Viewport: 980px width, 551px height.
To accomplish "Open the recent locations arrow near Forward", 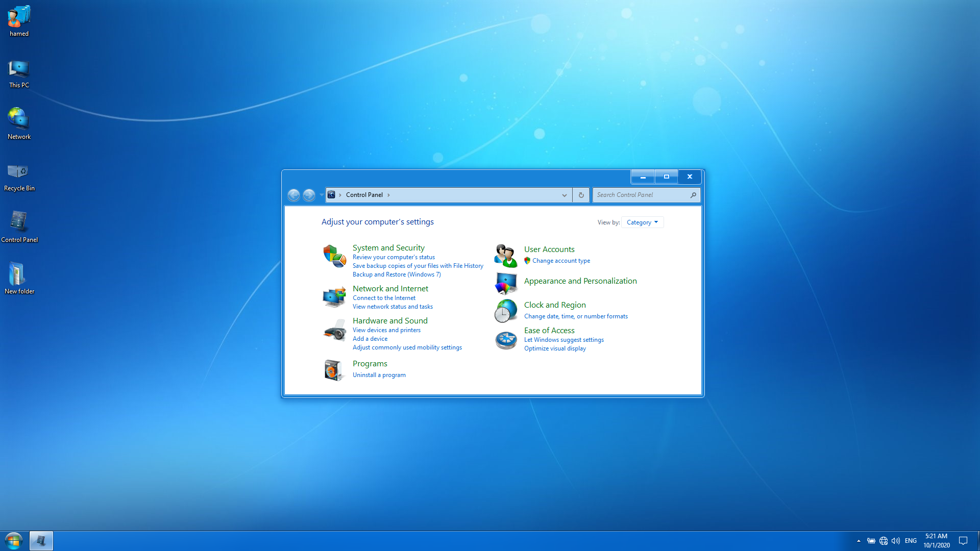I will 321,195.
